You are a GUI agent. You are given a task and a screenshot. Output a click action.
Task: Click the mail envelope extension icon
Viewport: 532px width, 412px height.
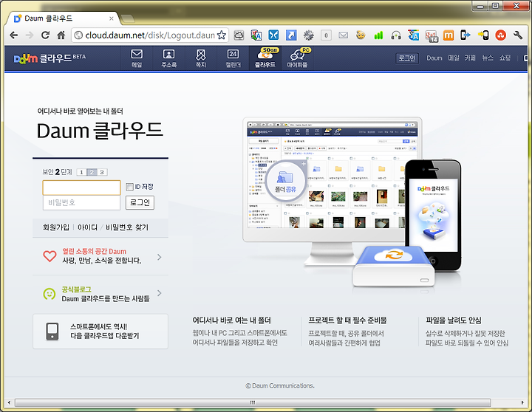(344, 35)
